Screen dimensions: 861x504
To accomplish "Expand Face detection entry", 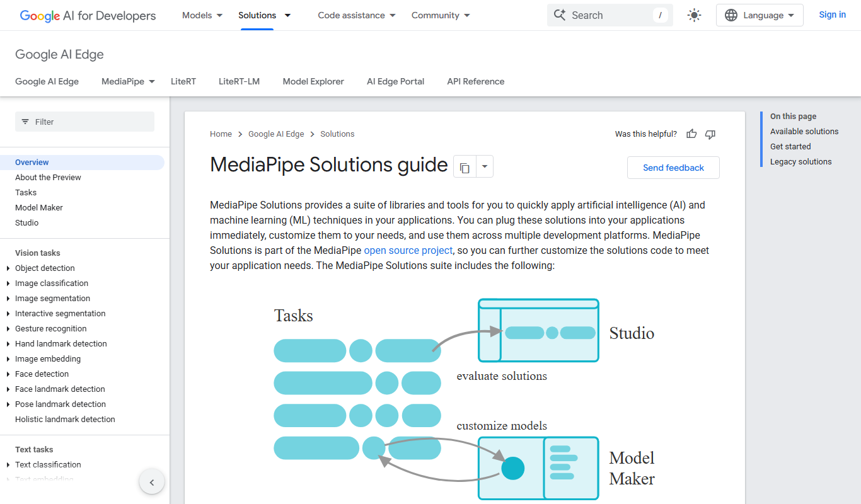I will point(8,374).
